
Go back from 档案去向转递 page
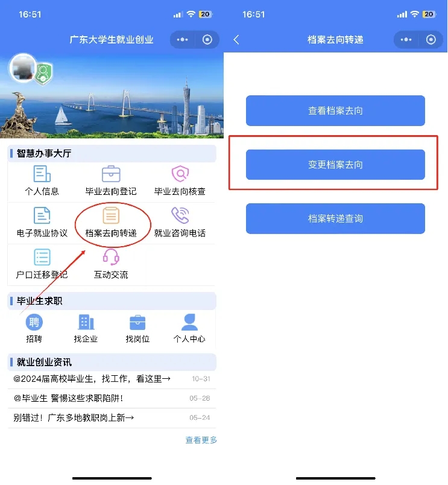click(x=236, y=40)
